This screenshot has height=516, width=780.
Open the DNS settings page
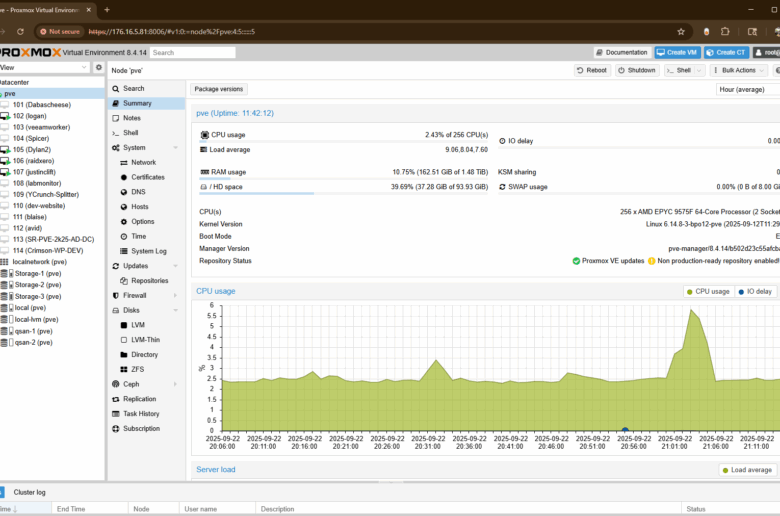click(138, 192)
